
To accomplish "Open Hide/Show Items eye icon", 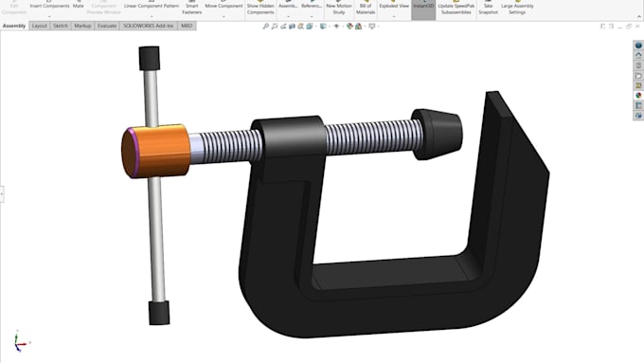I will point(336,26).
